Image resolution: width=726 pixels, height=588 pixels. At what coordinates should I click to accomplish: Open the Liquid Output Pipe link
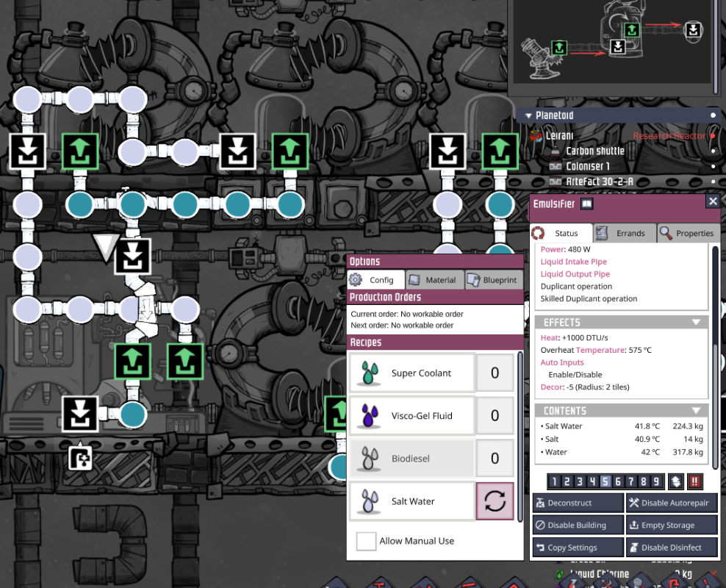tap(575, 274)
